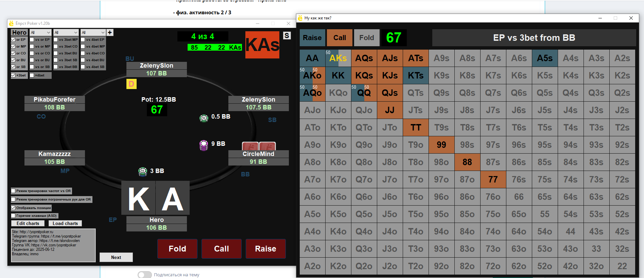Click the '4 из 4' counter
The width and height of the screenshot is (644, 278).
coord(203,36)
